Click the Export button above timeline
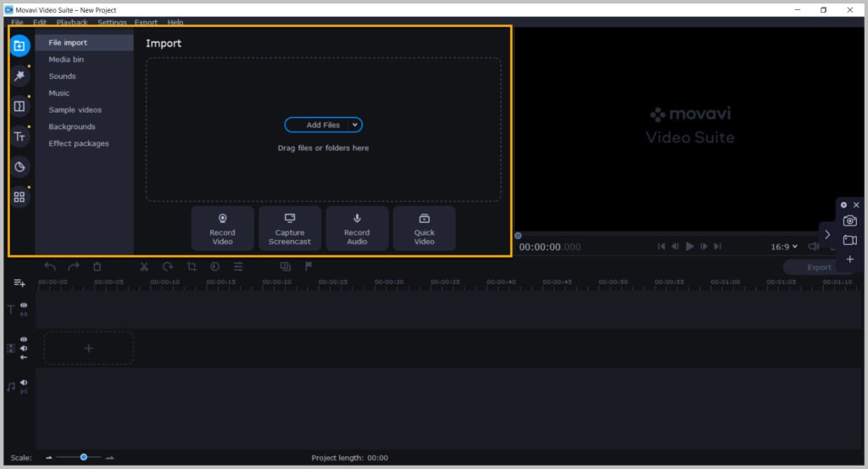Image resolution: width=868 pixels, height=469 pixels. click(x=819, y=267)
